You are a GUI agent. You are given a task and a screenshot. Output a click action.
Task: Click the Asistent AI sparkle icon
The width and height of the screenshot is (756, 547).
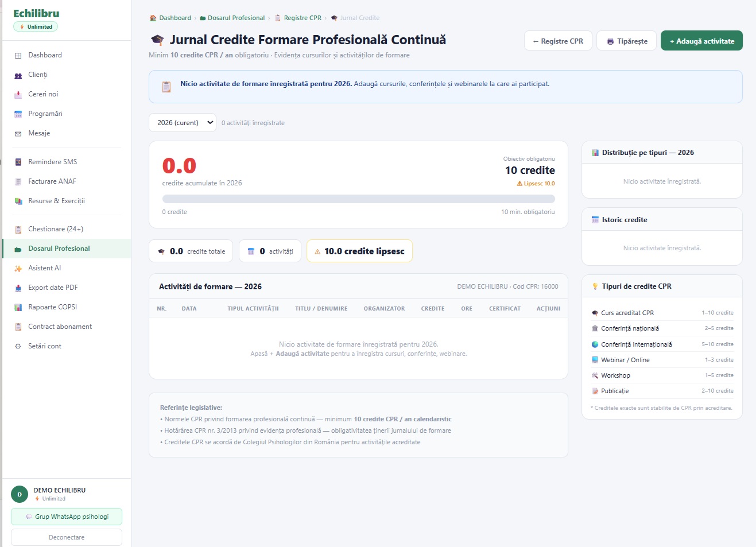[x=18, y=269]
